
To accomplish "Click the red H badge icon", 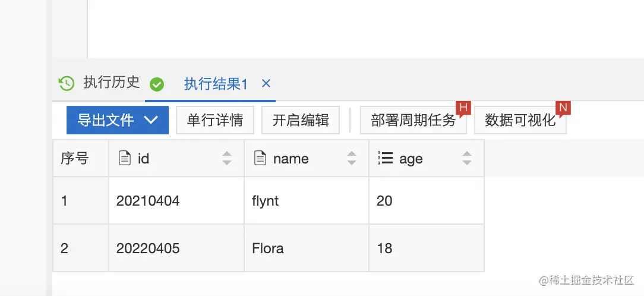I will pyautogui.click(x=463, y=108).
